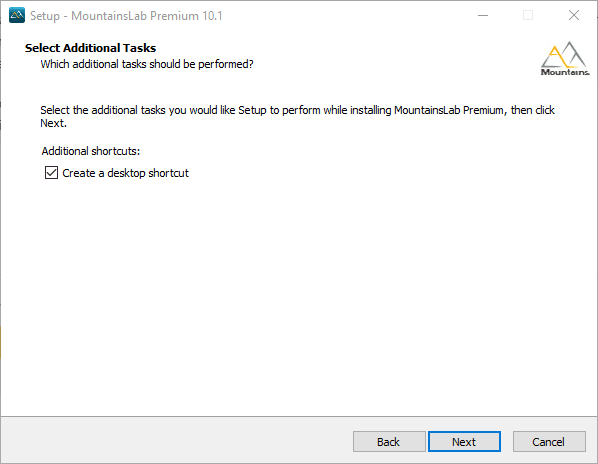598x464 pixels.
Task: Click the MountainsLab setup icon in title bar
Action: click(x=17, y=16)
